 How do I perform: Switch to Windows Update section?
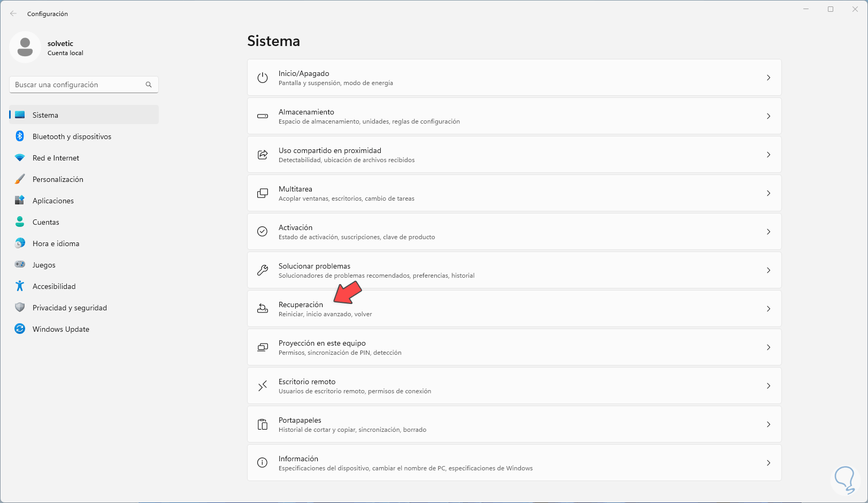(x=60, y=329)
